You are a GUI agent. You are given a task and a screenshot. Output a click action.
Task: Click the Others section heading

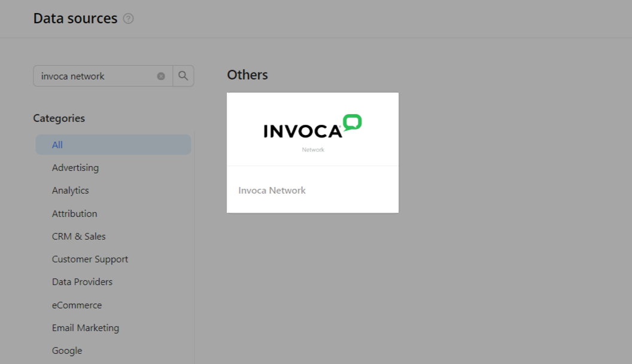coord(248,75)
